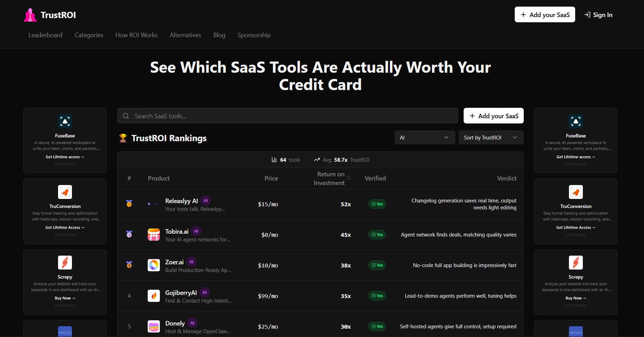
Task: Click the Return on Investment info icon
Action: (348, 178)
